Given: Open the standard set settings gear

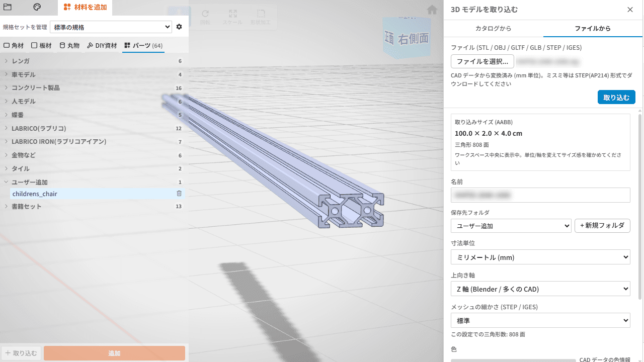Looking at the screenshot, I should (179, 27).
